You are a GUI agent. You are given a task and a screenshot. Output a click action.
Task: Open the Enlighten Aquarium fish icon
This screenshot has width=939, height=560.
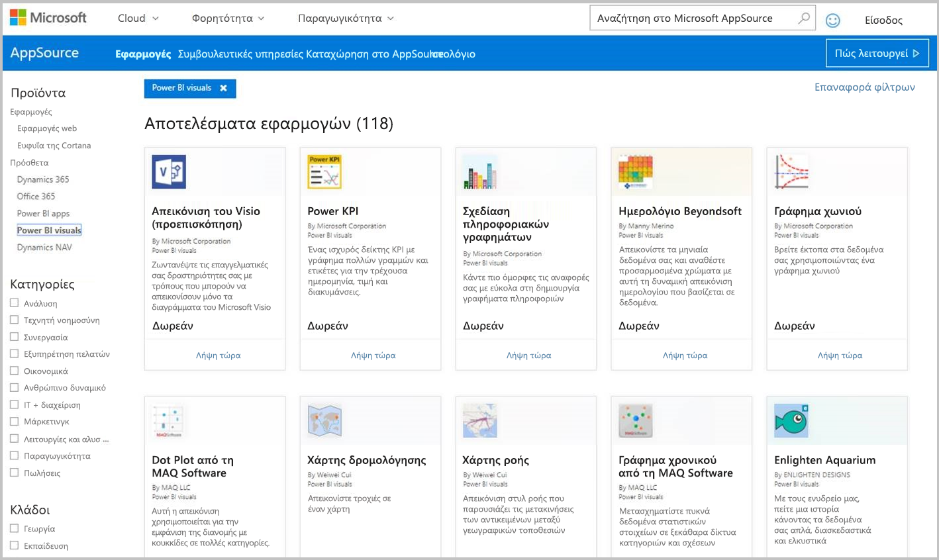(791, 421)
